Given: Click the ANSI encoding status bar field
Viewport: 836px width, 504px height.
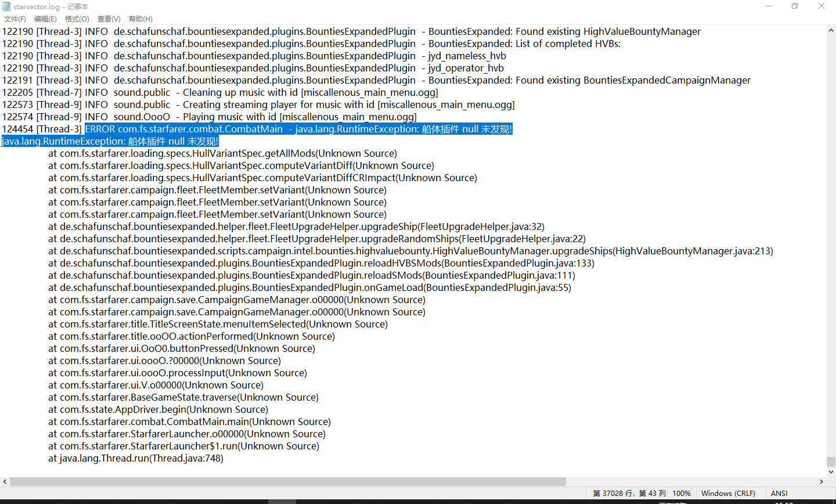Looking at the screenshot, I should coord(779,494).
